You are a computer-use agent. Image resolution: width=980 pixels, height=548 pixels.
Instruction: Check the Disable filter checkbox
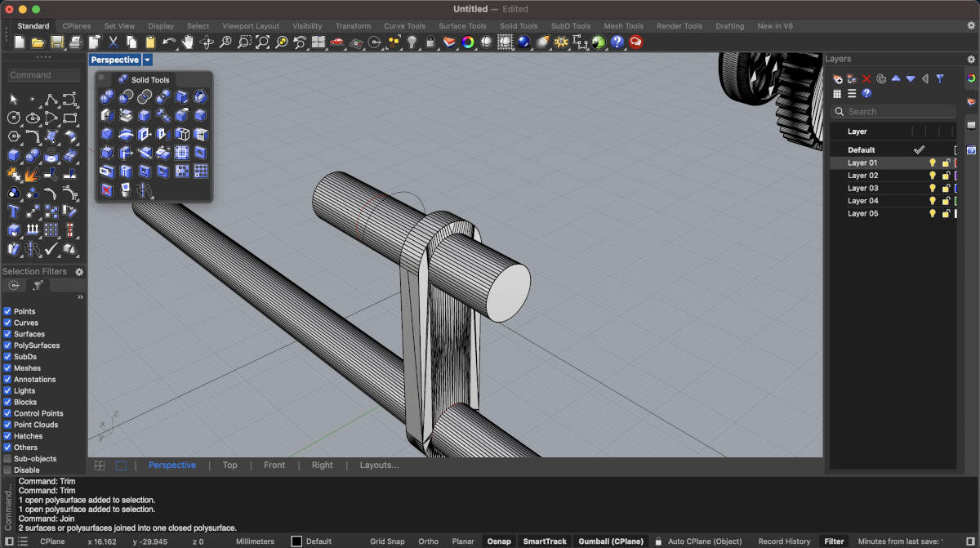click(x=7, y=470)
